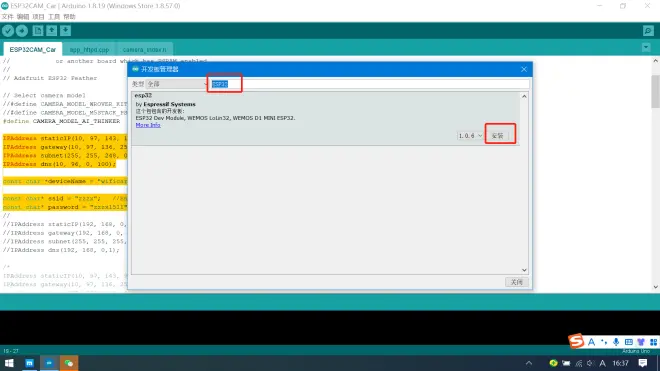The width and height of the screenshot is (660, 371).
Task: Select the esp32 by Espressif Systems entry
Action: point(325,119)
